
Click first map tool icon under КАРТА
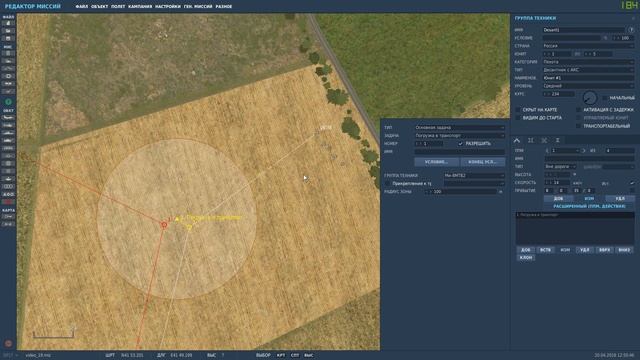[8, 217]
